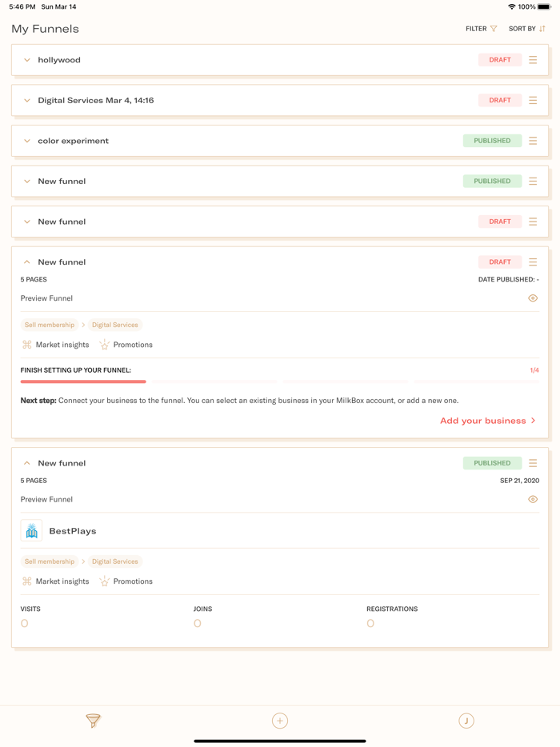Open the Filter menu

(482, 29)
